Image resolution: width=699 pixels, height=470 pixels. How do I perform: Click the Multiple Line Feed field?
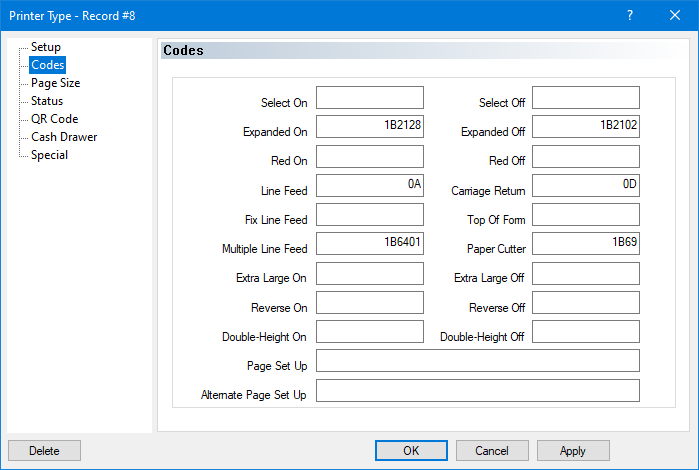pyautogui.click(x=370, y=244)
